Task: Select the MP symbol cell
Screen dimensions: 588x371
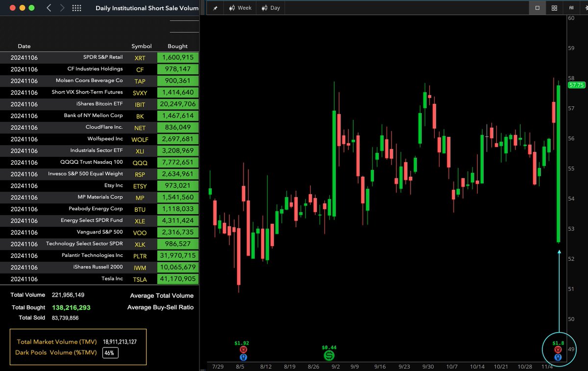Action: pyautogui.click(x=140, y=198)
